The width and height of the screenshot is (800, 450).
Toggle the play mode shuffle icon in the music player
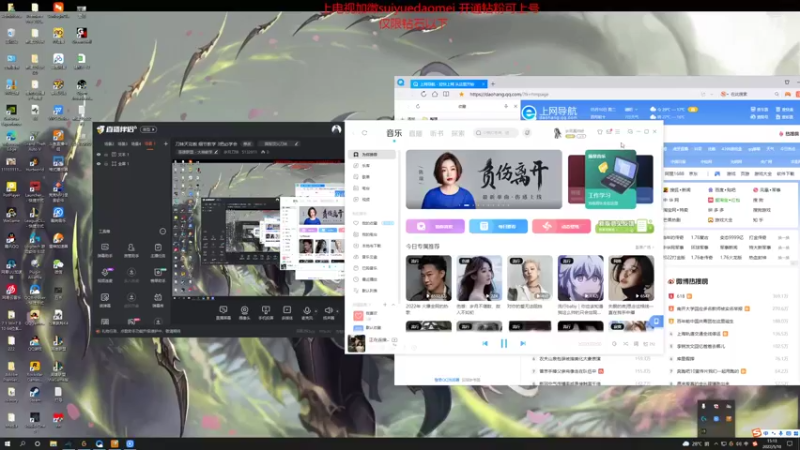626,344
